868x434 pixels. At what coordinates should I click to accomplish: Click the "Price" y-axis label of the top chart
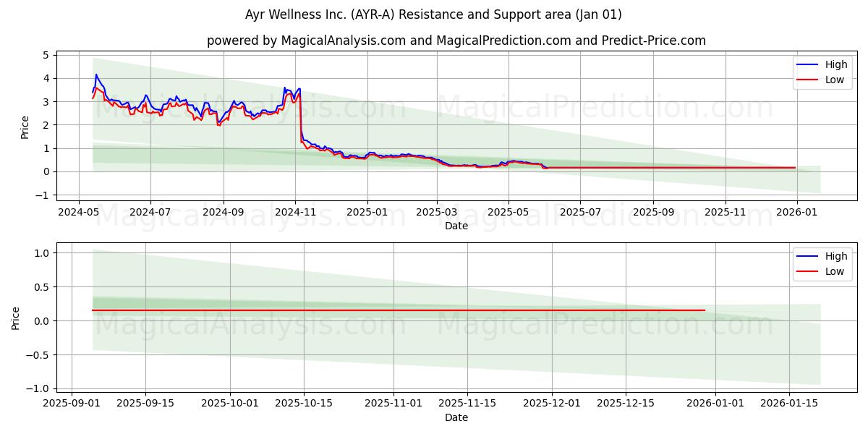pos(25,127)
